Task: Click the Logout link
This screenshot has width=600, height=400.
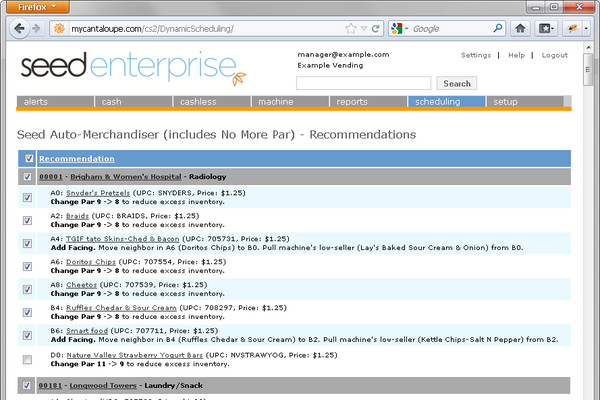Action: tap(554, 55)
